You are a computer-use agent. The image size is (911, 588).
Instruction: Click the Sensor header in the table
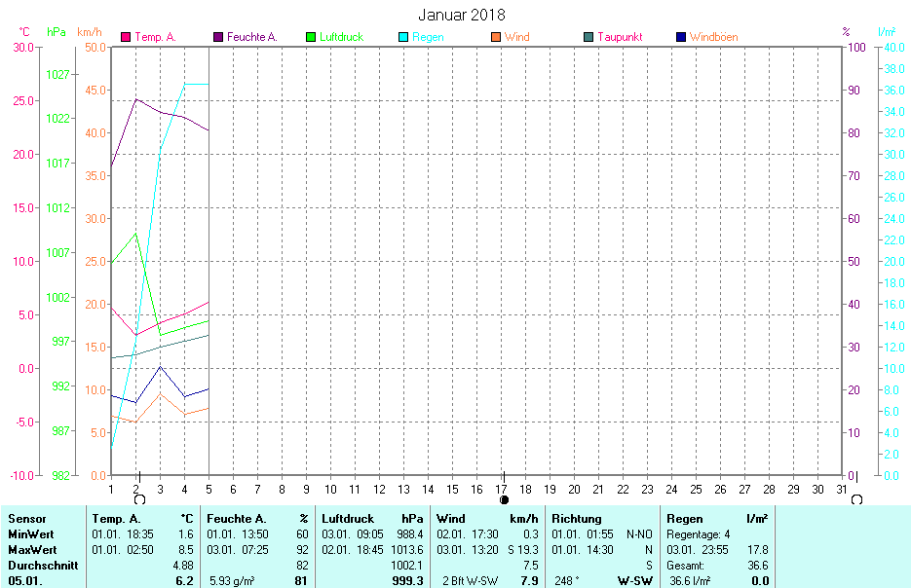27,519
